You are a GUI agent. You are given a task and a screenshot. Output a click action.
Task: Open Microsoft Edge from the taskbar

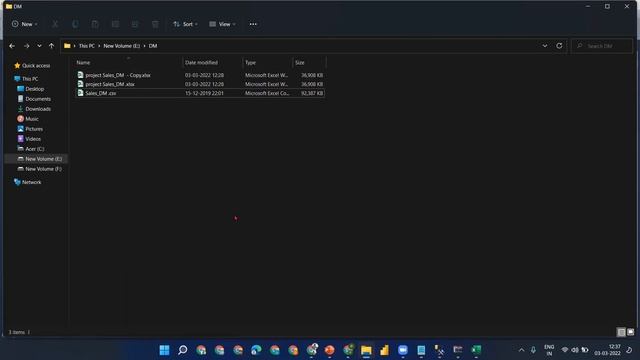point(256,350)
